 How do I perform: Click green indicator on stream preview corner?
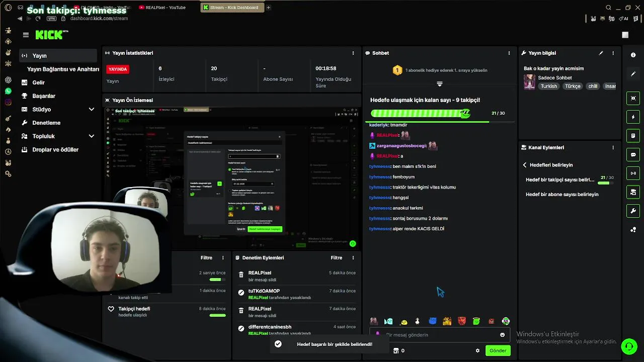(353, 244)
